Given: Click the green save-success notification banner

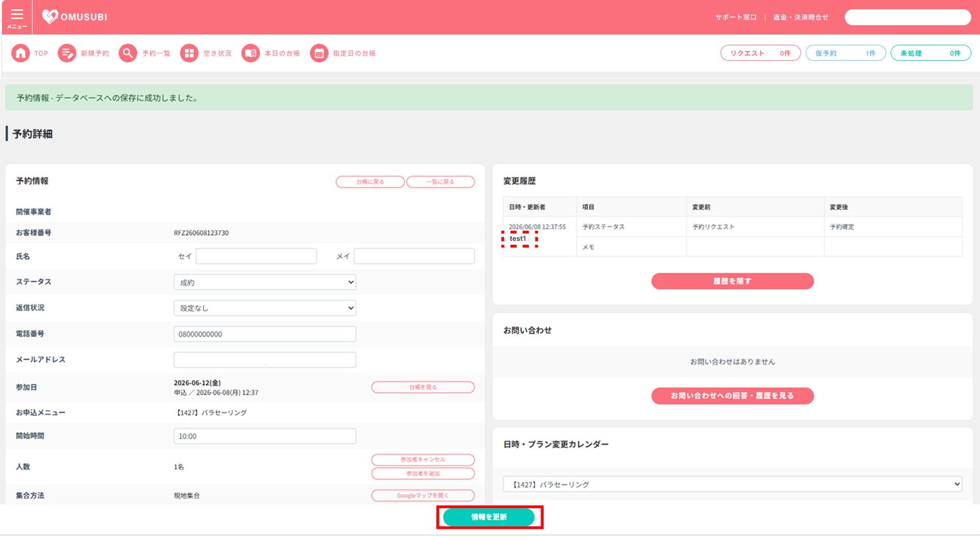Looking at the screenshot, I should click(x=489, y=98).
